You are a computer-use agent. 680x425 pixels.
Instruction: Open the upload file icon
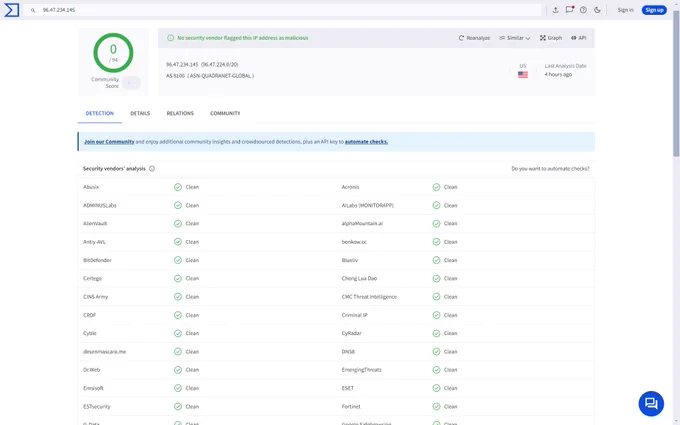tap(556, 10)
